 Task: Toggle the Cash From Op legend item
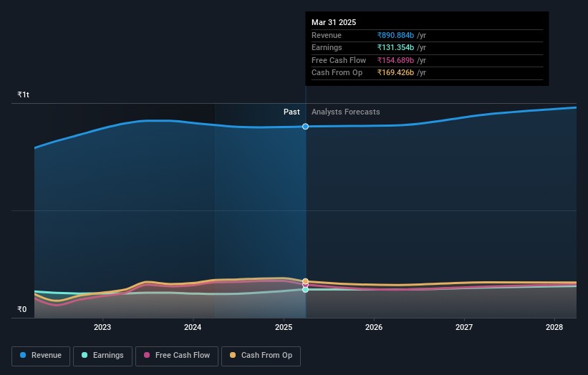pyautogui.click(x=261, y=356)
